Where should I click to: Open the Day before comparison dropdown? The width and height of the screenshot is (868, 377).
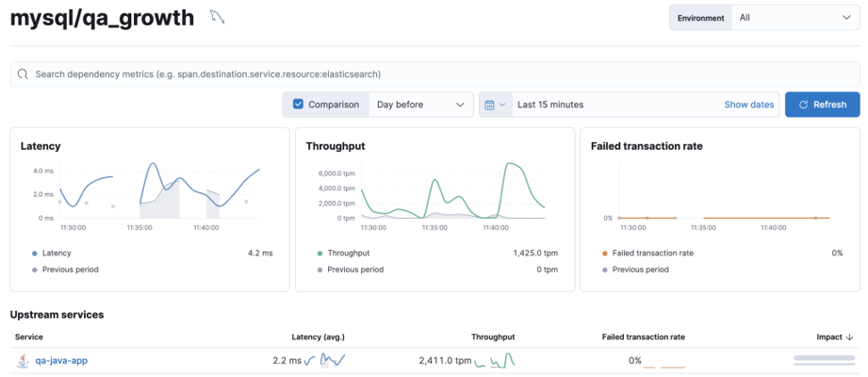click(x=420, y=105)
